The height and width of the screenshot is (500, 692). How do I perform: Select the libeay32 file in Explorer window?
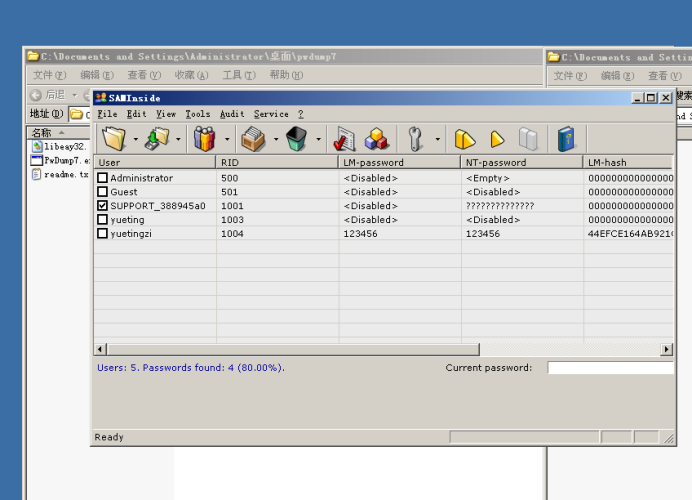60,147
